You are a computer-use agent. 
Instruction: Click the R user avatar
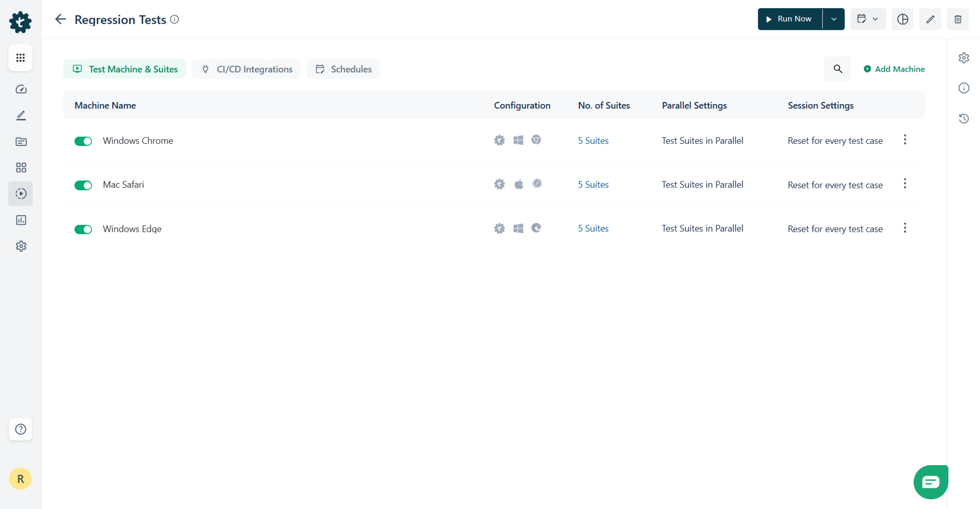pos(20,479)
